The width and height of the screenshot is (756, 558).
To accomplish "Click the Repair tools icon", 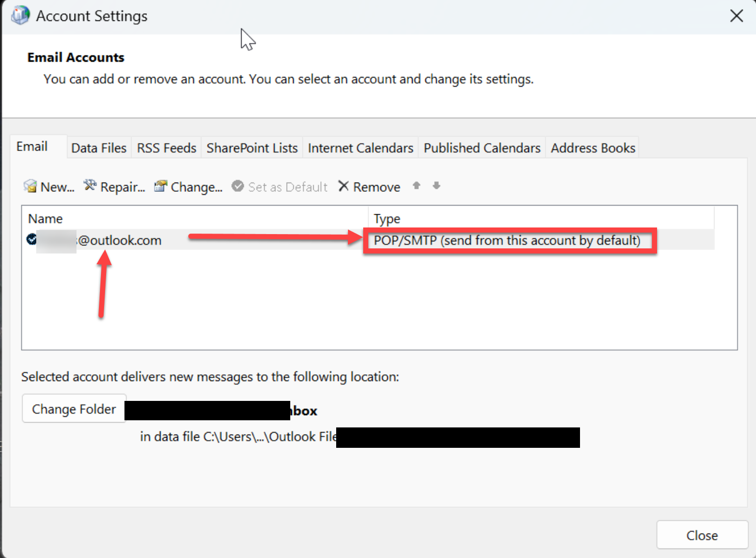I will (x=90, y=186).
